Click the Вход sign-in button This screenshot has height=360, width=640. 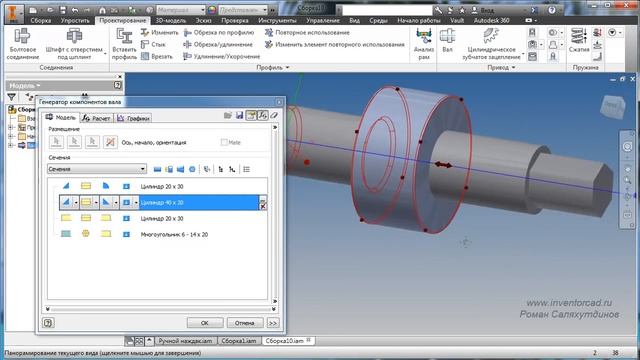[x=484, y=10]
